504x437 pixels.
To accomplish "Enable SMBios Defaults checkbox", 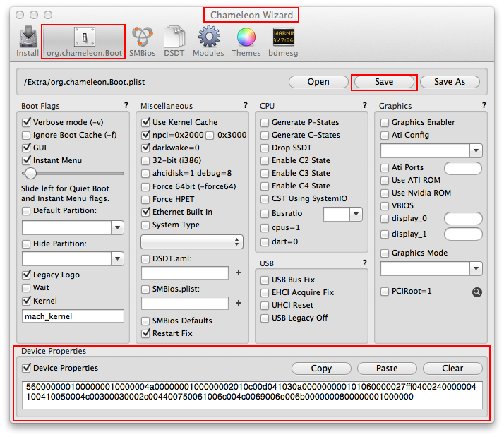I will 145,321.
